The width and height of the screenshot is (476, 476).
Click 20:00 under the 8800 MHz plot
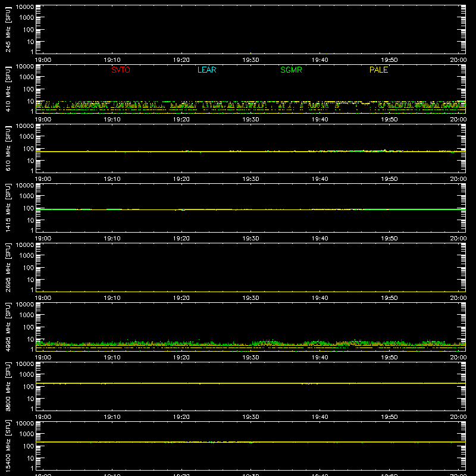click(458, 417)
